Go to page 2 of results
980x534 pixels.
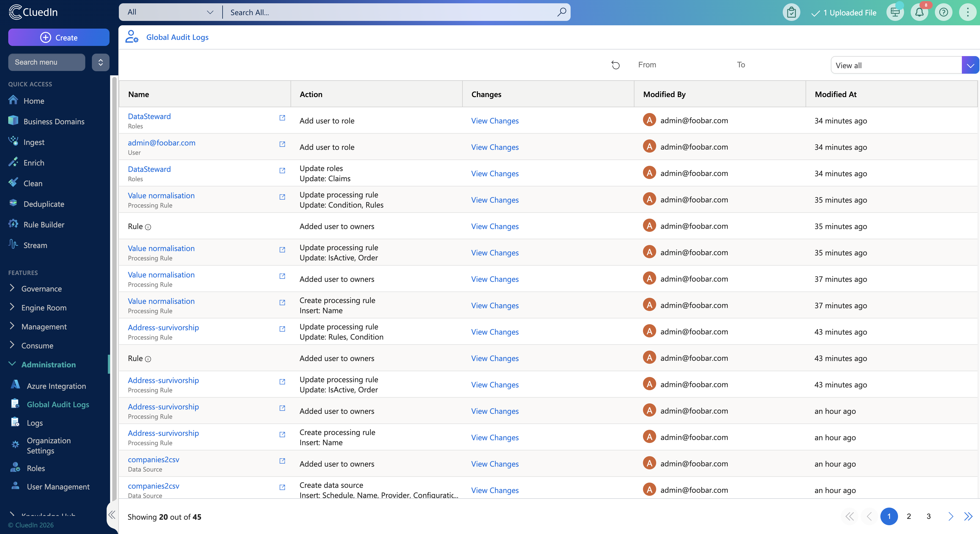point(908,516)
